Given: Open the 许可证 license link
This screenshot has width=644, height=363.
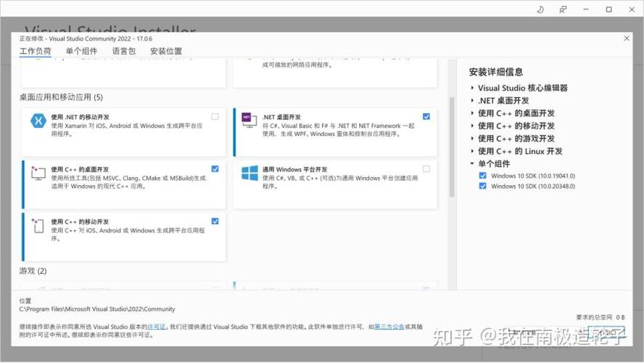Looking at the screenshot, I should [157, 327].
